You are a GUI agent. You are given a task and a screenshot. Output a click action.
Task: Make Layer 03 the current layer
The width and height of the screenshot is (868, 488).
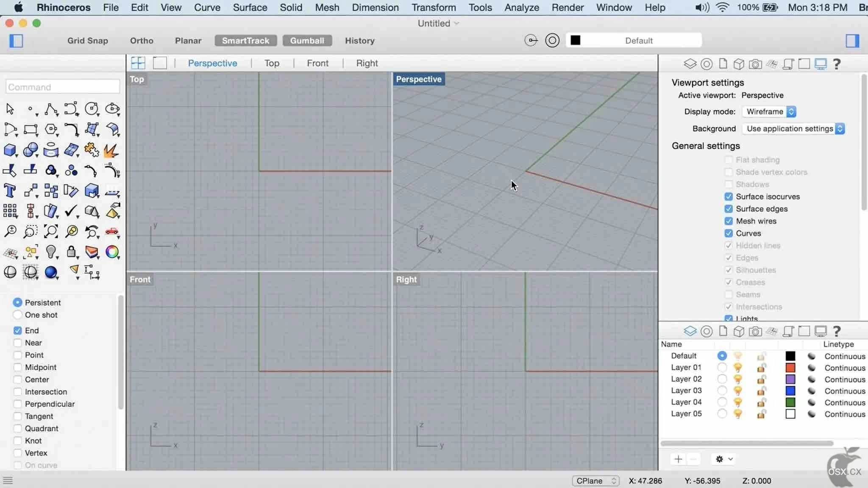click(x=722, y=391)
